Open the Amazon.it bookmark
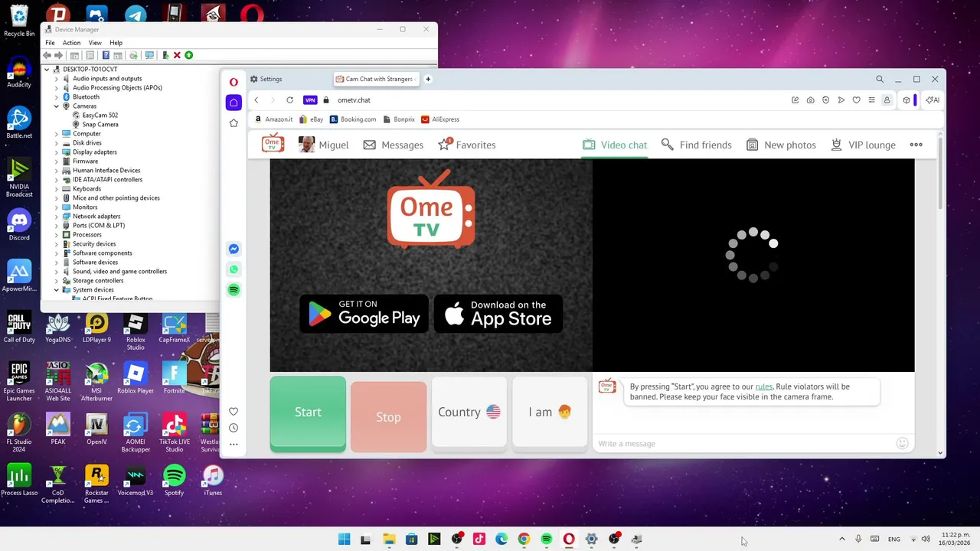Screen dimensions: 980x551 273,119
